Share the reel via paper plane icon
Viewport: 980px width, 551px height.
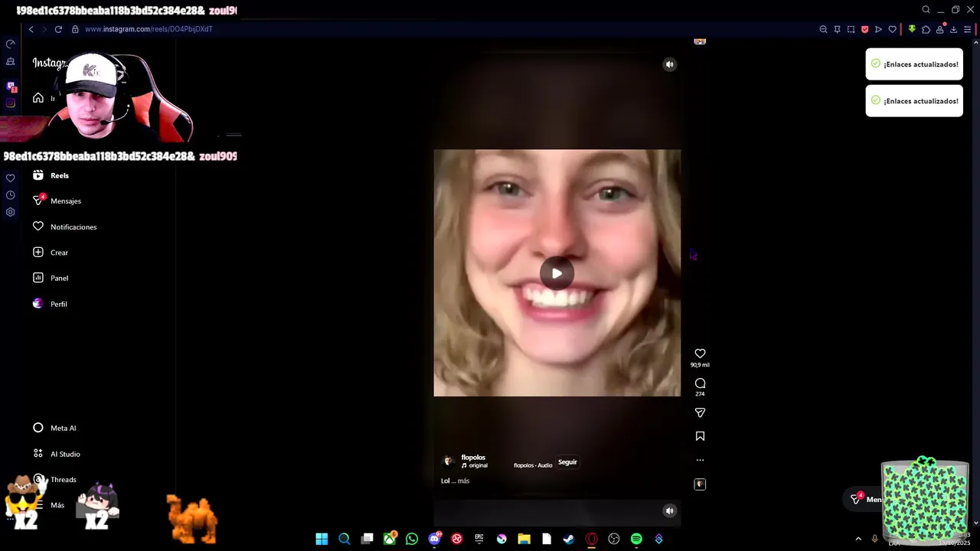700,412
